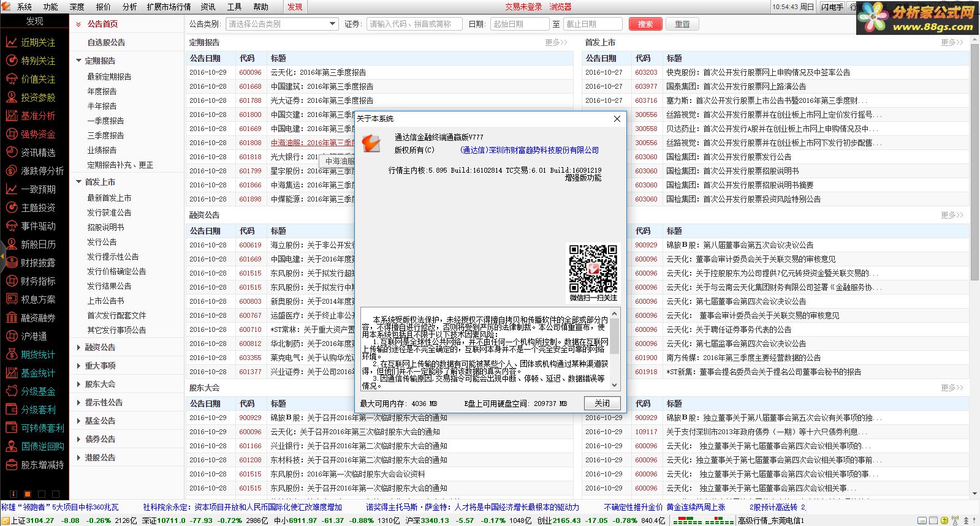
Task: Click the QR code image in About dialog
Action: click(x=593, y=269)
